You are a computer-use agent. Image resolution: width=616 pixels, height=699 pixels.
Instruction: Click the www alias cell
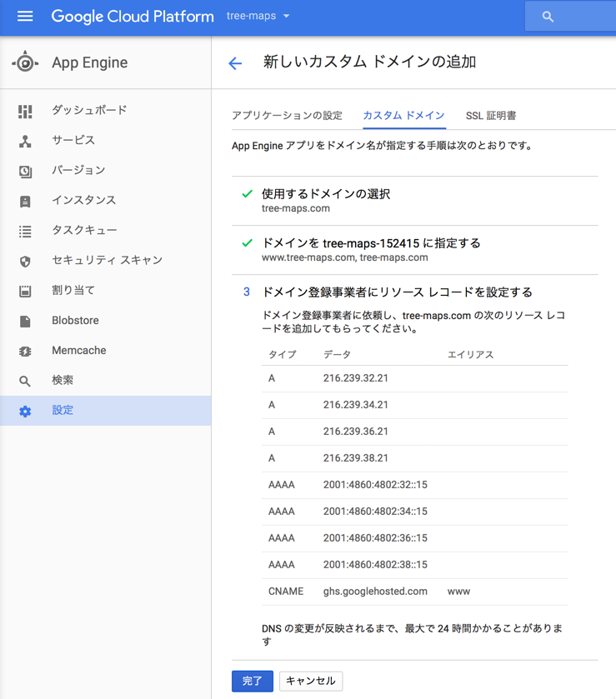coord(458,592)
